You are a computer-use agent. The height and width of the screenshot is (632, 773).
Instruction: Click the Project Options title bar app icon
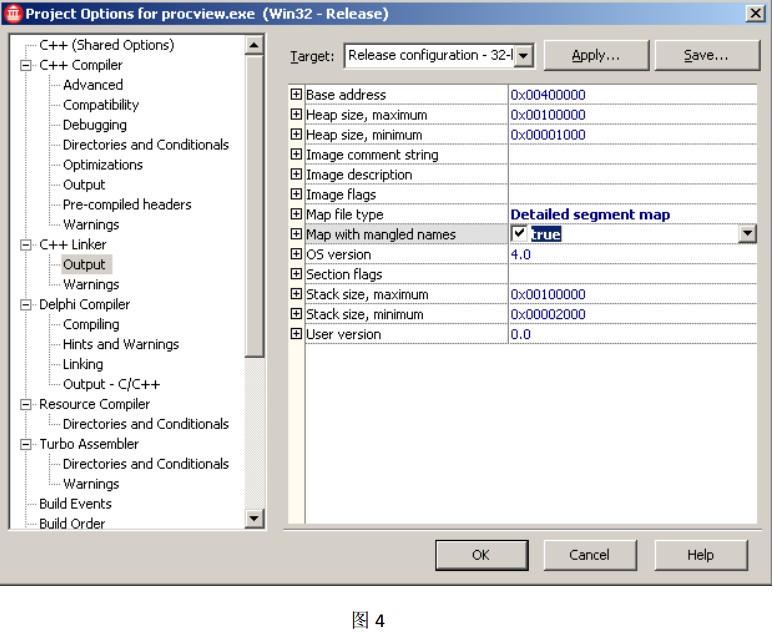pos(13,14)
